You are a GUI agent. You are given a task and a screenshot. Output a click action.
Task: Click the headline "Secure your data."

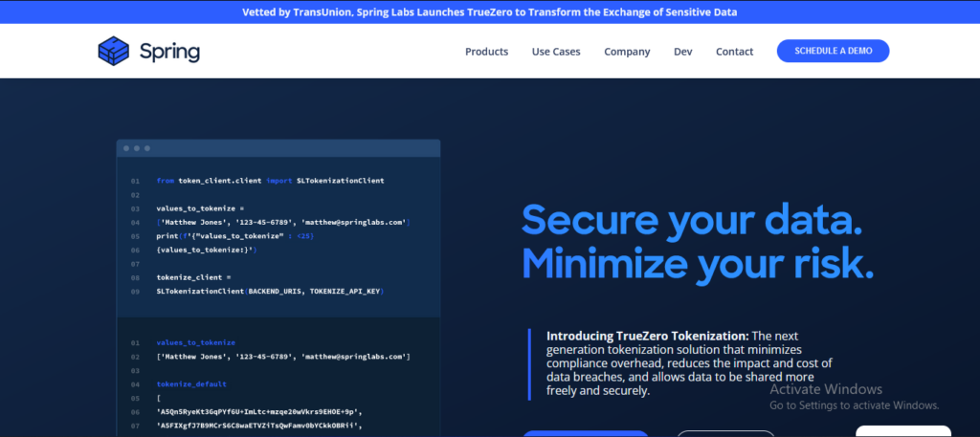click(x=692, y=220)
